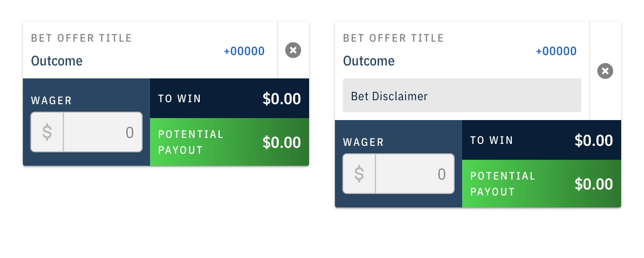Viewport: 644px width, 258px height.
Task: Click the dollar sign in left wager box
Action: (47, 132)
